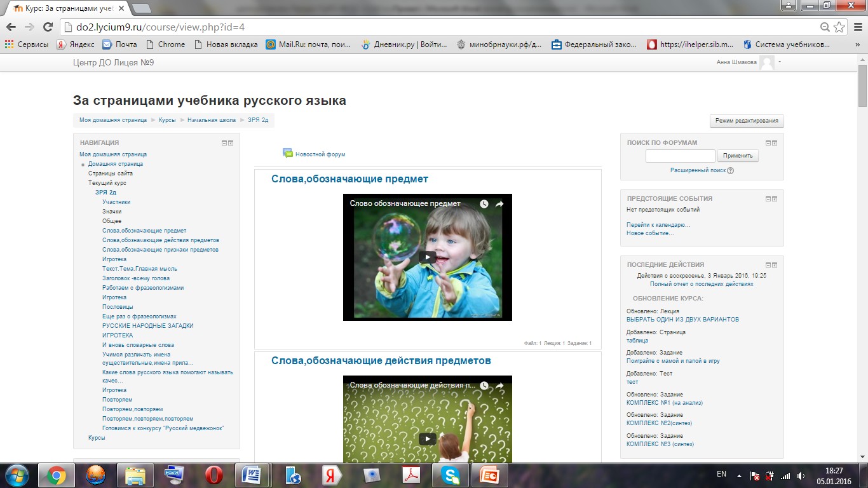Hide the Поиск по форумам block

click(x=768, y=143)
